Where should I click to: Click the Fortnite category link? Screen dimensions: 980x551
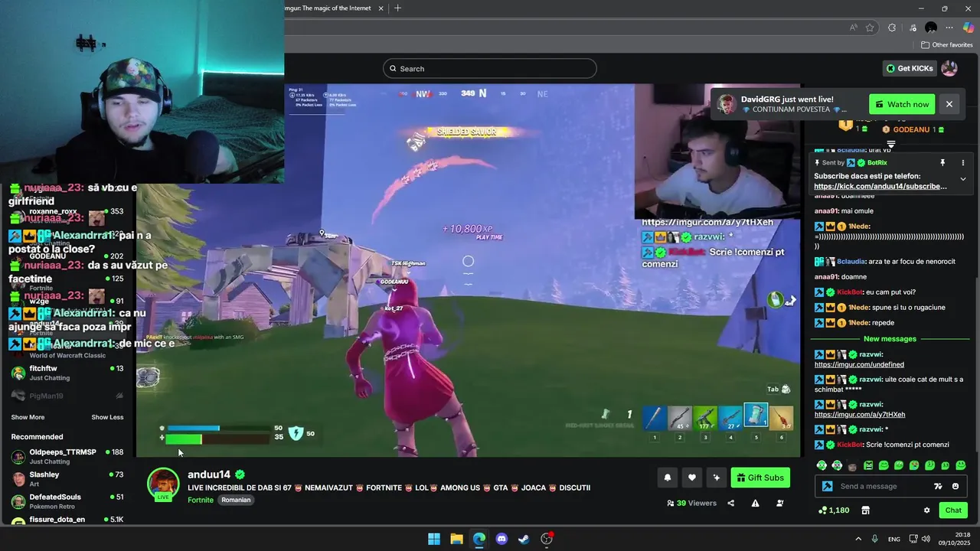pyautogui.click(x=201, y=500)
